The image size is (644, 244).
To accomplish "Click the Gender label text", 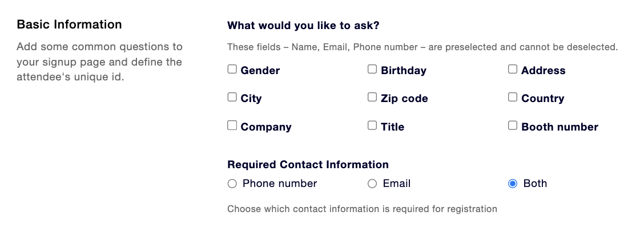I will [260, 71].
